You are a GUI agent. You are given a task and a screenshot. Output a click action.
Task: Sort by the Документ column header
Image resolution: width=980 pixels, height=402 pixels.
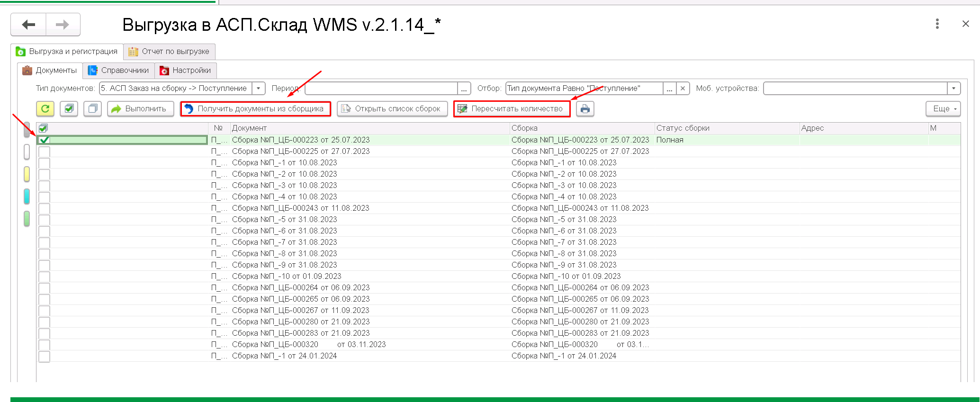[x=369, y=128]
